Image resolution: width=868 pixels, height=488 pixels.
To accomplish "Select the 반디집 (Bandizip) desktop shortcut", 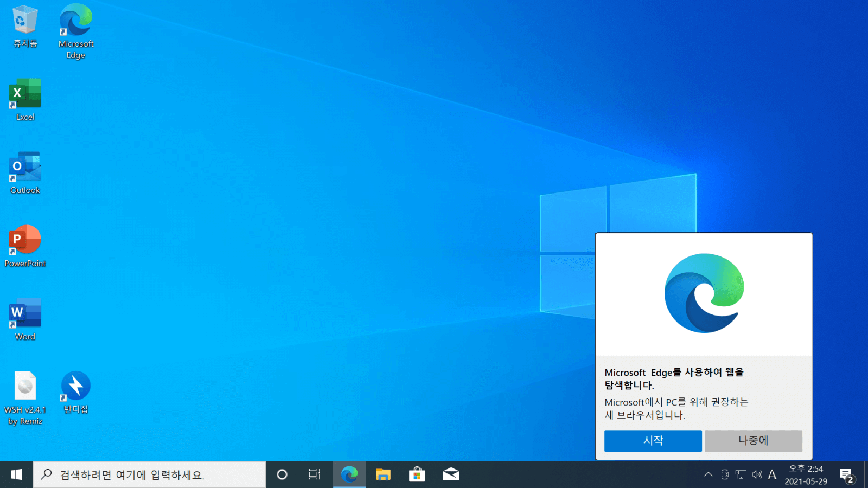I will [76, 393].
